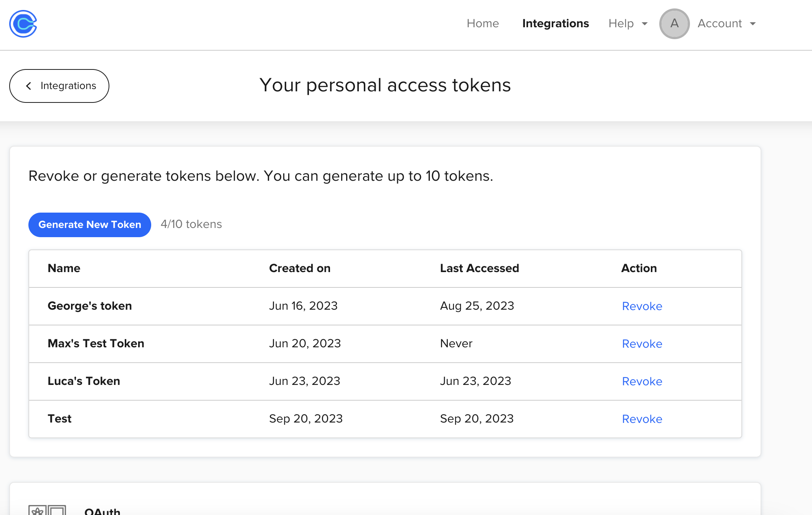Go to the Home tab
This screenshot has height=515, width=812.
coord(483,24)
